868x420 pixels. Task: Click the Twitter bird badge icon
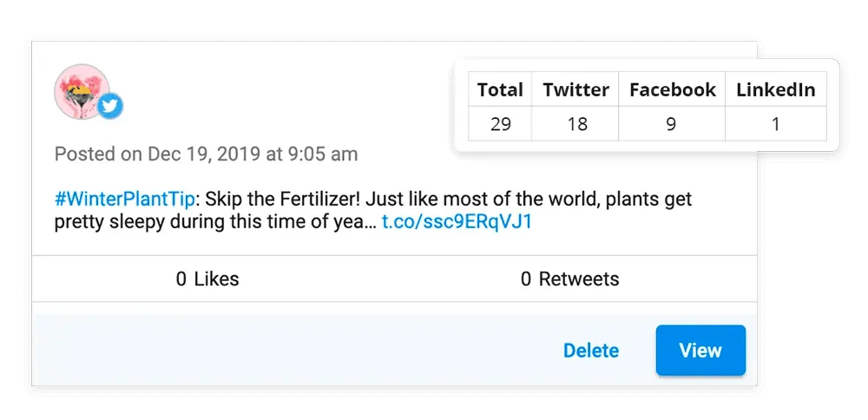click(110, 107)
